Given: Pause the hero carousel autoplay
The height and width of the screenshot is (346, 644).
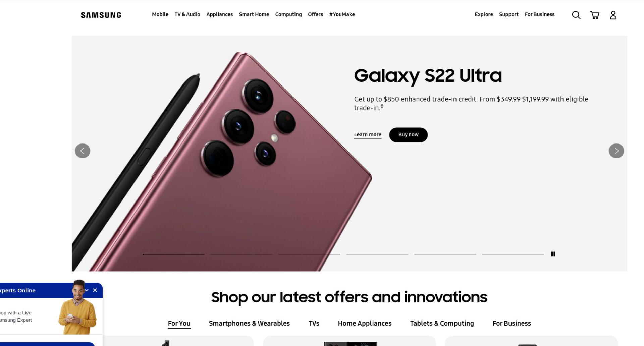Looking at the screenshot, I should click(x=553, y=254).
